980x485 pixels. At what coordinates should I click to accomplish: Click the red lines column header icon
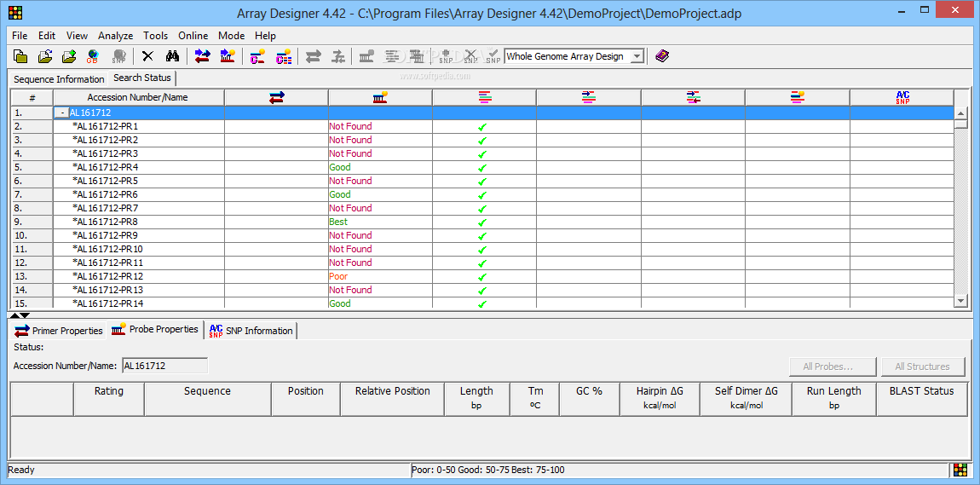(484, 97)
